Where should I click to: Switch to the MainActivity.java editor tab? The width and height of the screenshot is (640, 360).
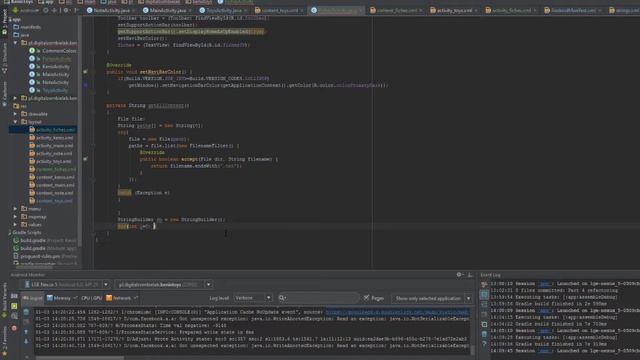click(x=167, y=11)
